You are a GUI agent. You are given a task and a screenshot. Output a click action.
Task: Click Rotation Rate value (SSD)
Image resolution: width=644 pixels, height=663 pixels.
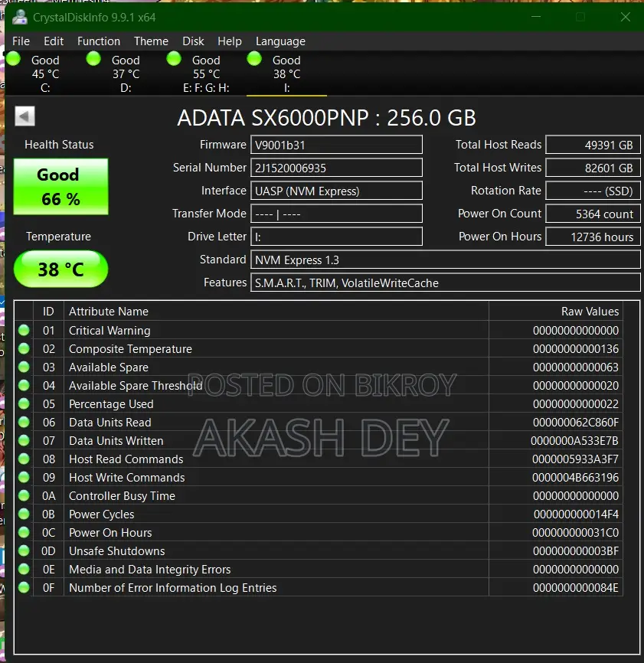point(593,191)
